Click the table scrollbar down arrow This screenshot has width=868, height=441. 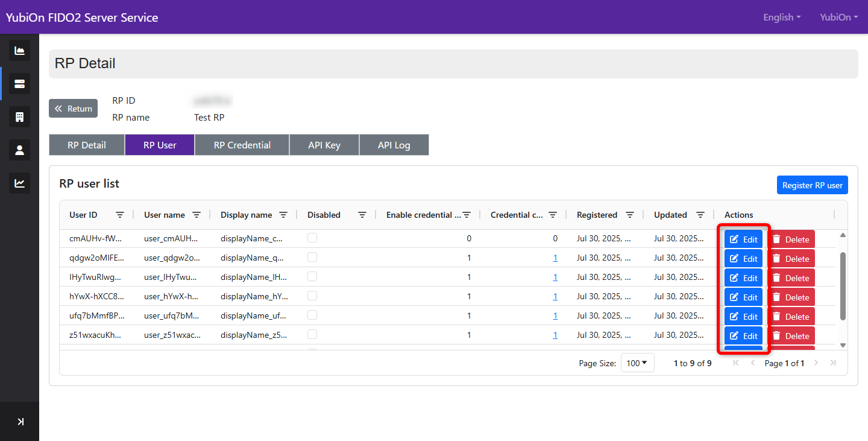tap(843, 345)
